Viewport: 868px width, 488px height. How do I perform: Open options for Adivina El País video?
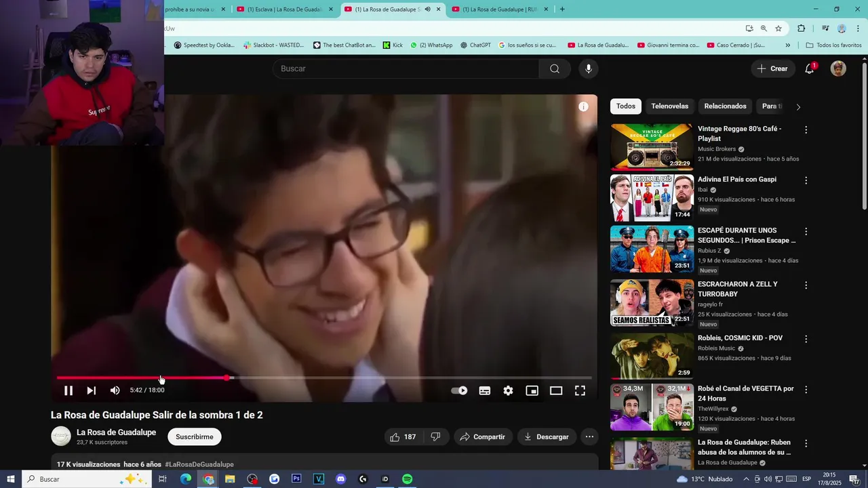tap(806, 180)
